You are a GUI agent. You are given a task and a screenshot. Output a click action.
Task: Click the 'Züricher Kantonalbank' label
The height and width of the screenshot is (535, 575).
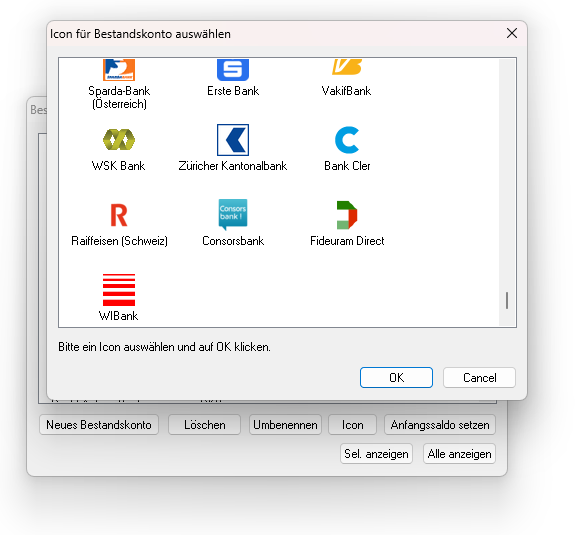point(233,166)
